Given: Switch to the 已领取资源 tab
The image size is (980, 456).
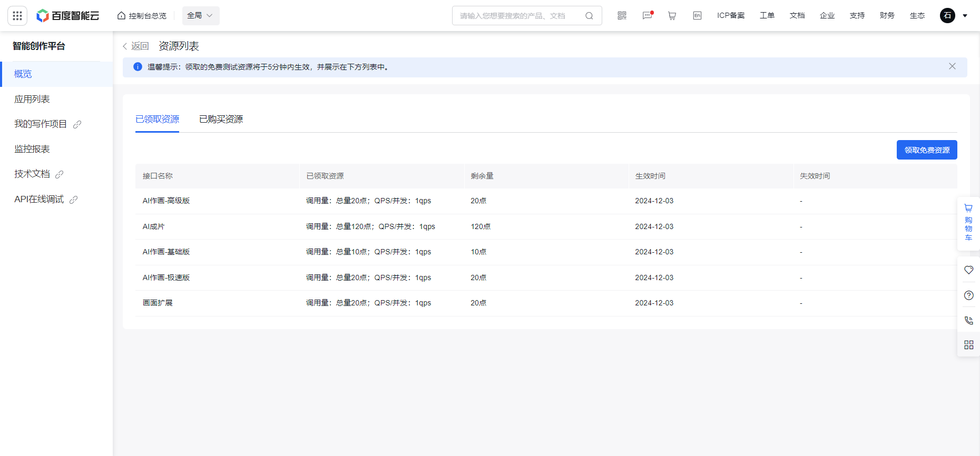Looking at the screenshot, I should point(157,120).
